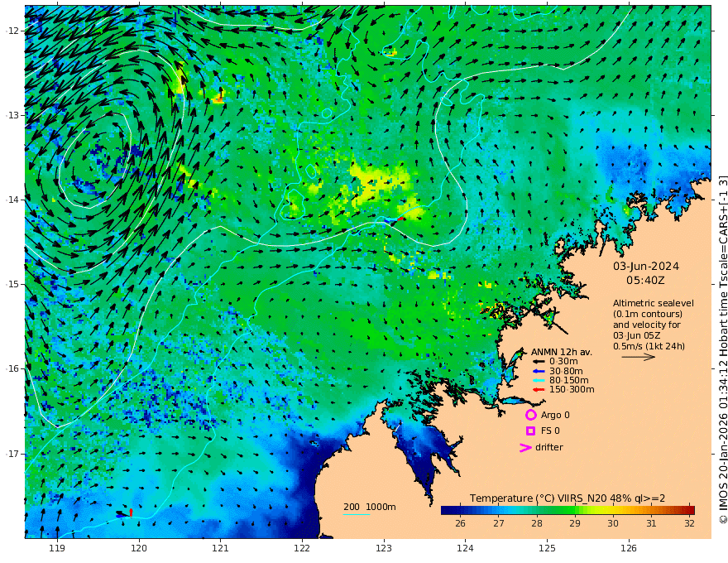The width and height of the screenshot is (728, 563).
Task: Click latitude axis label -12
Action: [12, 31]
